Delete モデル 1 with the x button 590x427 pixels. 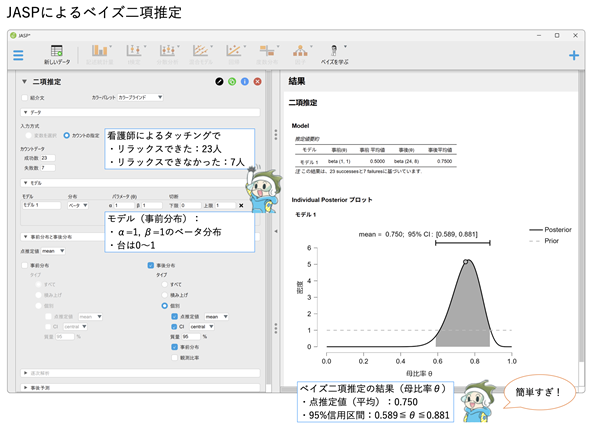[241, 205]
